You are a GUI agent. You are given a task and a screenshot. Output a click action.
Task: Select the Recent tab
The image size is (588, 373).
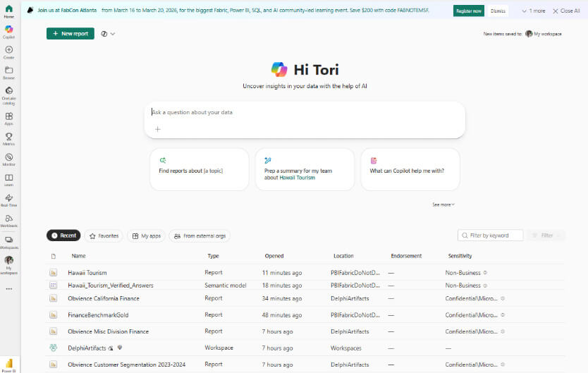click(x=63, y=236)
